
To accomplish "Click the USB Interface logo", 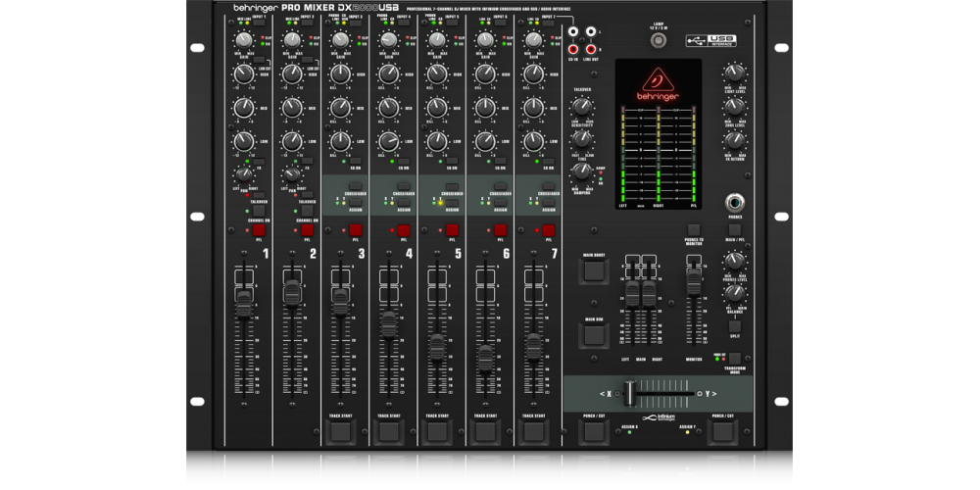I will click(x=710, y=40).
